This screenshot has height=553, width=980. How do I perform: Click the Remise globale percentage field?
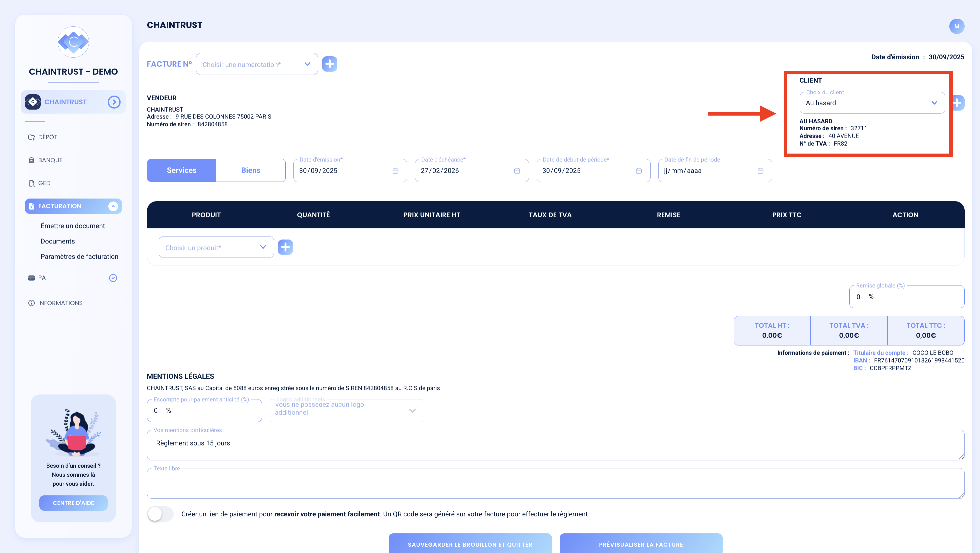(907, 297)
